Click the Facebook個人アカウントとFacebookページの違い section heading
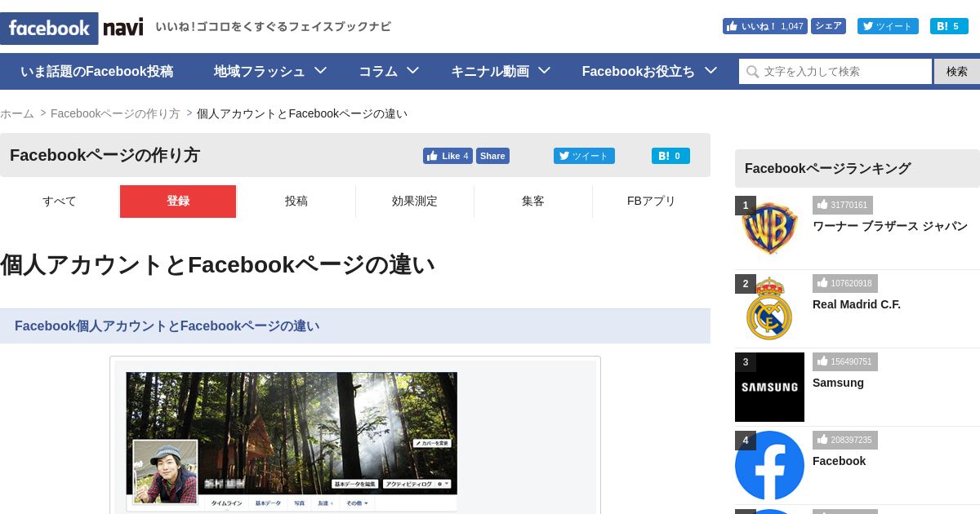980x514 pixels. coord(167,326)
